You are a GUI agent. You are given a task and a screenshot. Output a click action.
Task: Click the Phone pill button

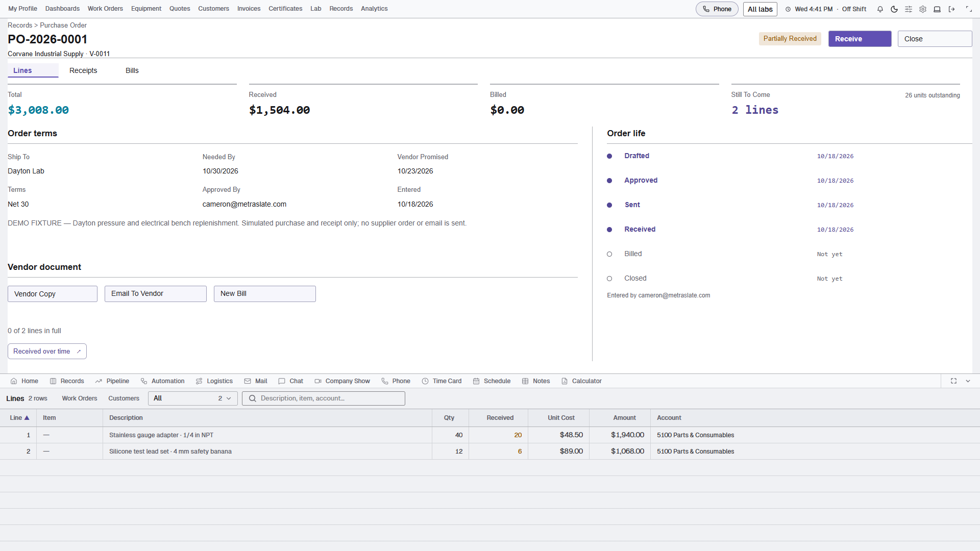coord(717,9)
